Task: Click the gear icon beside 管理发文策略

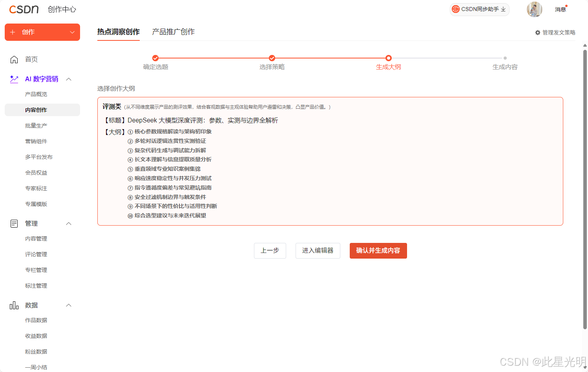Action: point(538,33)
